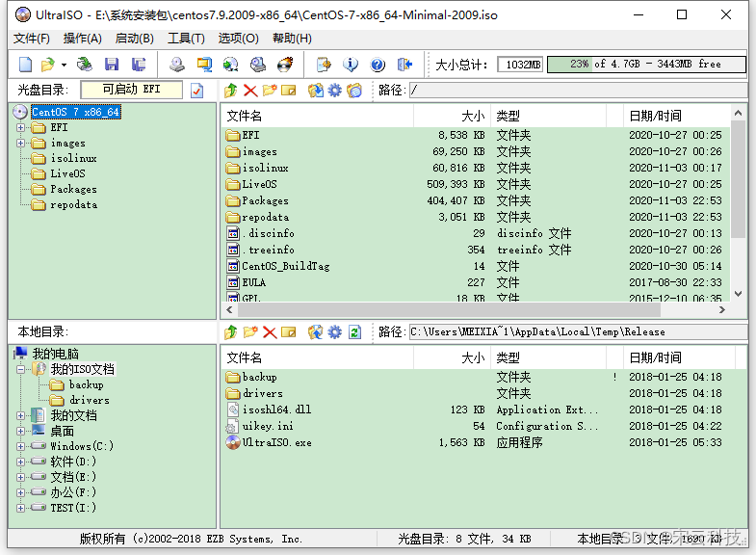This screenshot has width=756, height=555.
Task: Open the 文件(F) menu
Action: coord(32,39)
